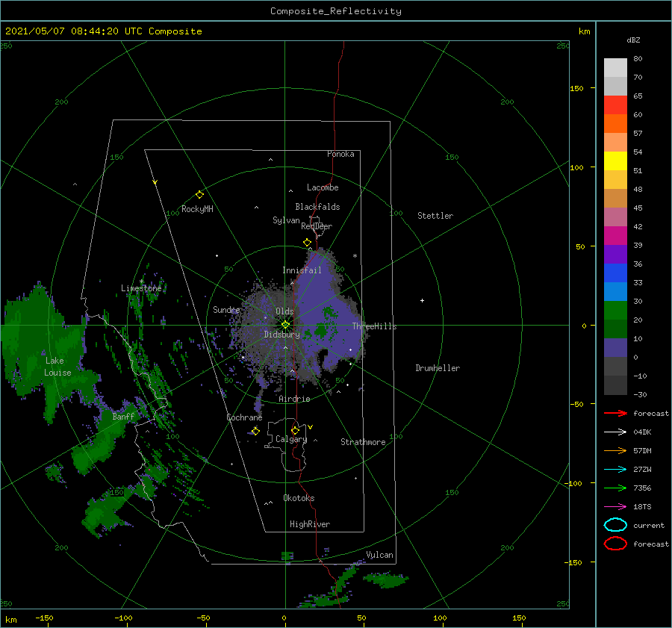This screenshot has width=672, height=628.
Task: Click the light gray swatch between 80 and 70 dBZ
Action: pos(615,68)
